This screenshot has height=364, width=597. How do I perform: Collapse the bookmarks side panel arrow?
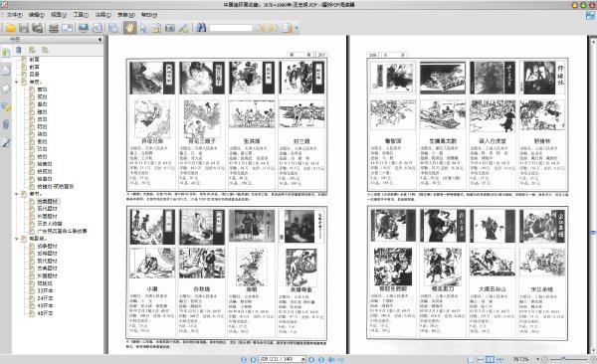pyautogui.click(x=99, y=39)
